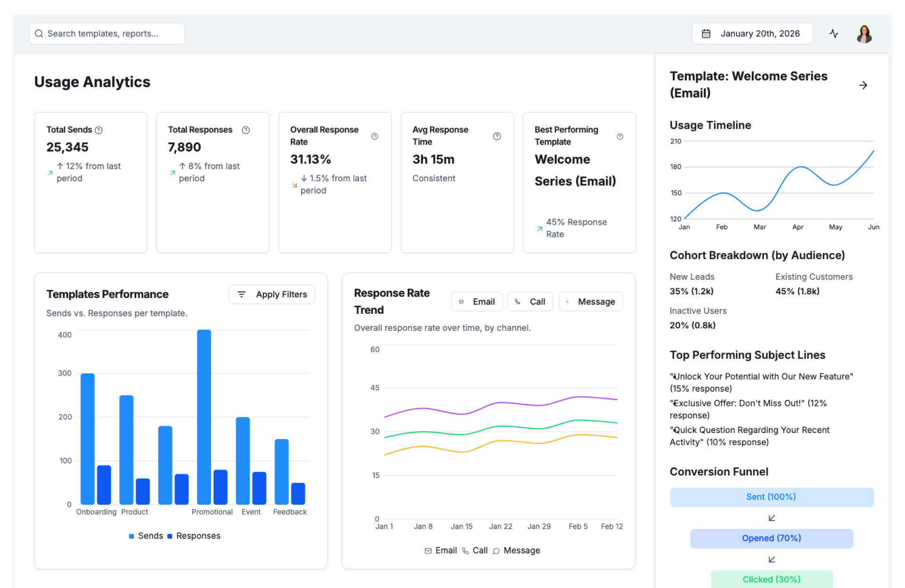Click the help icon beside Total Sends
The image size is (905, 588).
click(99, 130)
